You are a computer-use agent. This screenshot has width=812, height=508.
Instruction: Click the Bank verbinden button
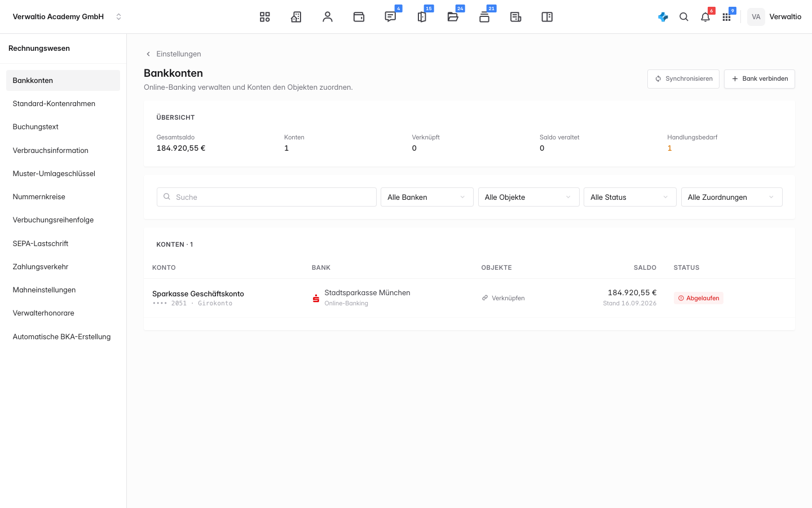[760, 79]
